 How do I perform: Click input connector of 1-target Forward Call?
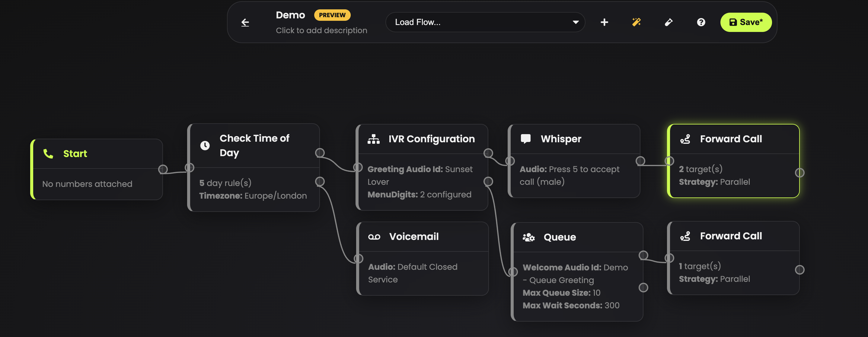point(669,258)
